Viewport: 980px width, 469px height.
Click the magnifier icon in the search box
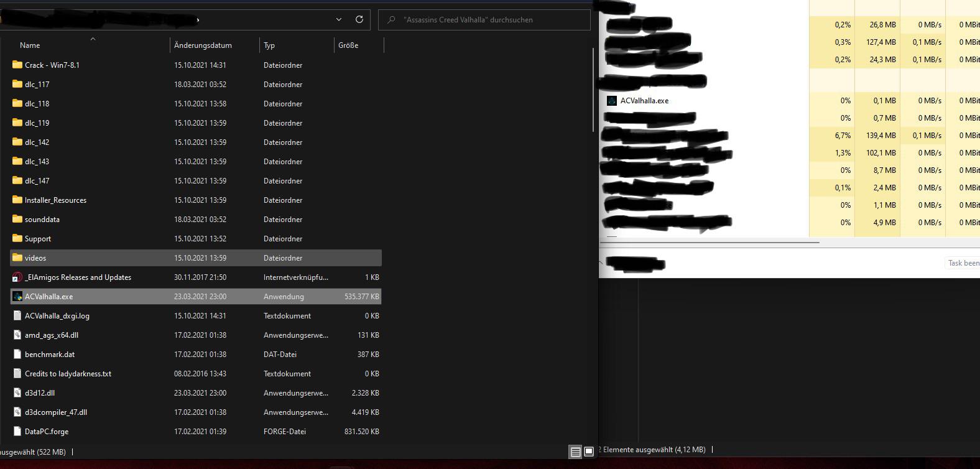pos(391,20)
